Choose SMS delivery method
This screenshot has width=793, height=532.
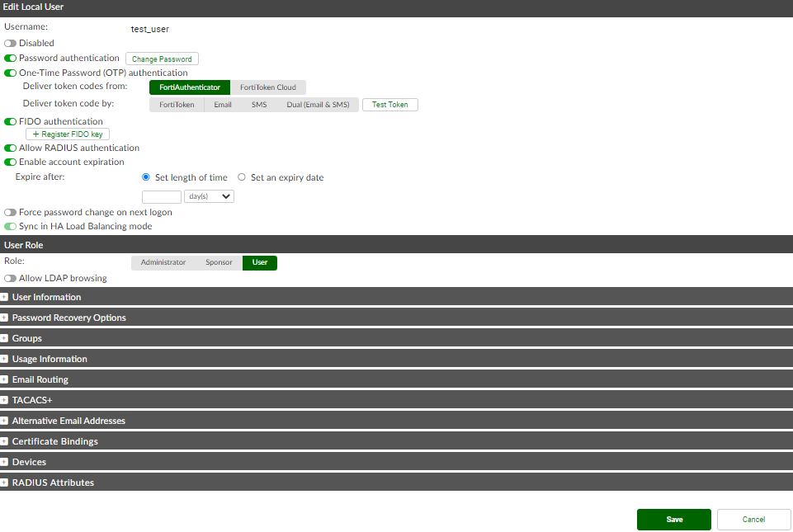pyautogui.click(x=259, y=105)
